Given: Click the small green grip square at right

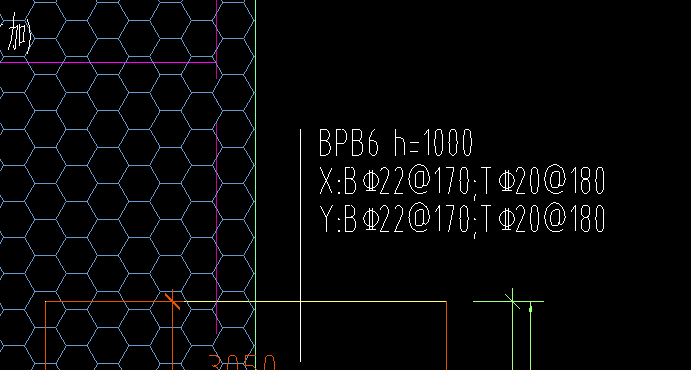Looking at the screenshot, I should tap(530, 309).
